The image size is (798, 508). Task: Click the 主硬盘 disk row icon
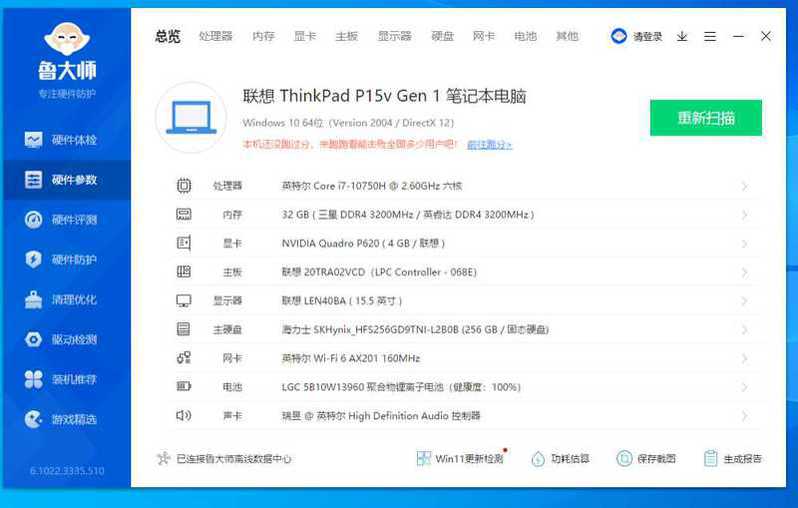184,329
